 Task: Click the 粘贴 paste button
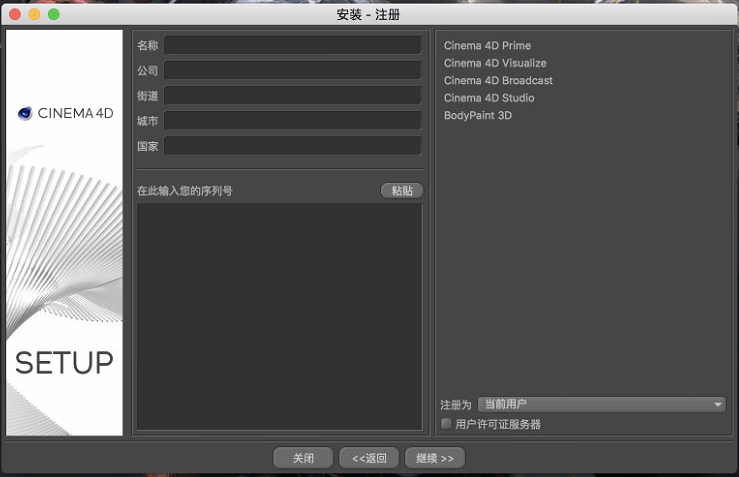click(x=402, y=190)
